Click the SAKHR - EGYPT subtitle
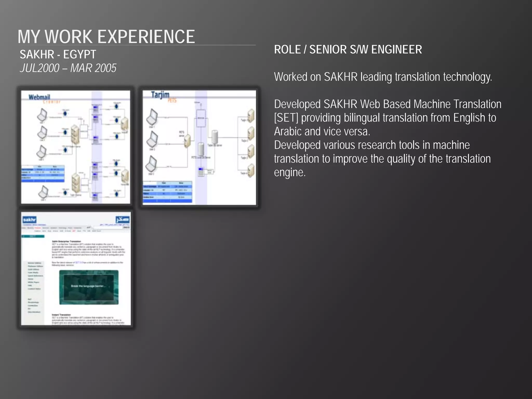 (58, 55)
